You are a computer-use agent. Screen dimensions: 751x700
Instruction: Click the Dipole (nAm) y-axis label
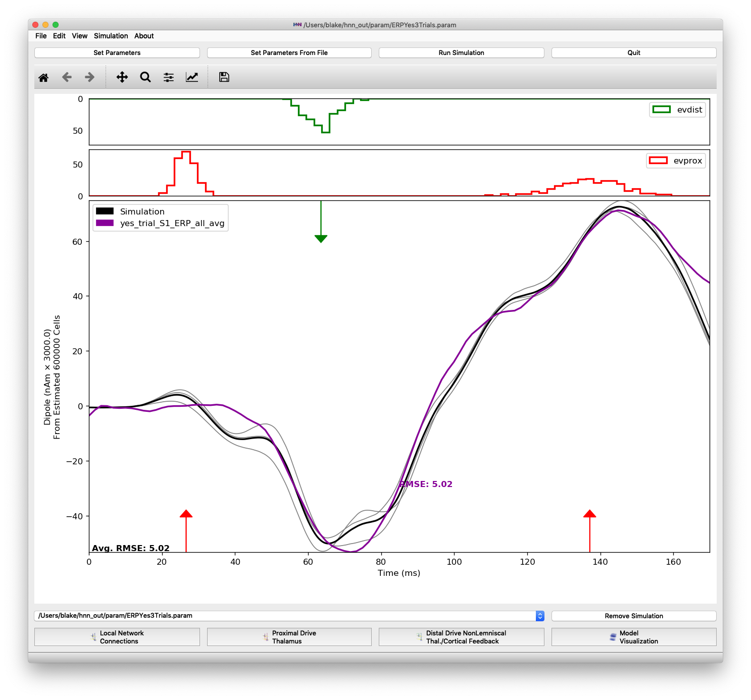52,377
